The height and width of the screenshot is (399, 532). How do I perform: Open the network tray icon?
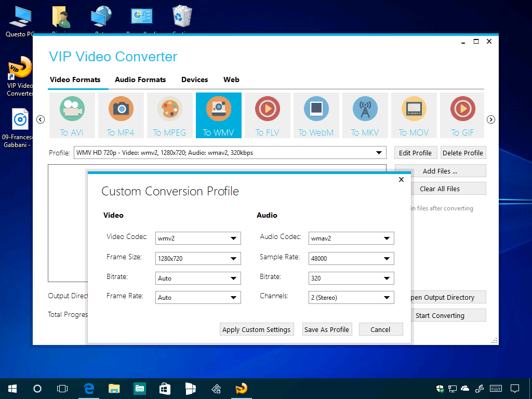[453, 389]
